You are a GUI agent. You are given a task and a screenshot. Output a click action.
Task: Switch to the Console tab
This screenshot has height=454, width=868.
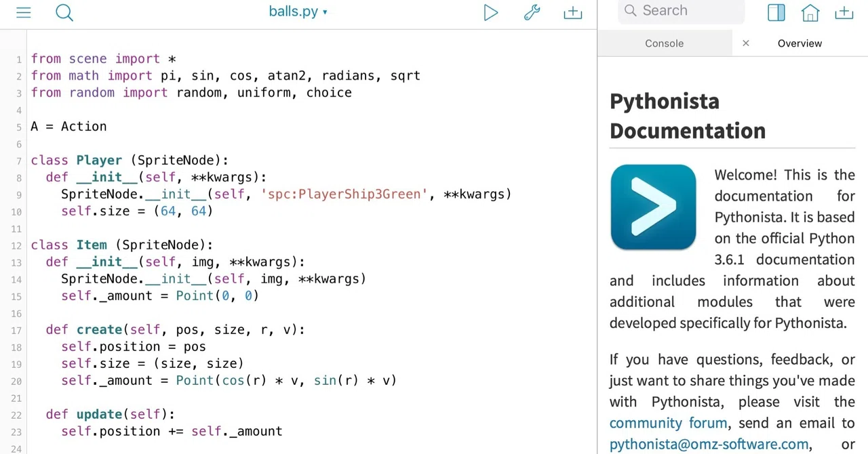(665, 43)
